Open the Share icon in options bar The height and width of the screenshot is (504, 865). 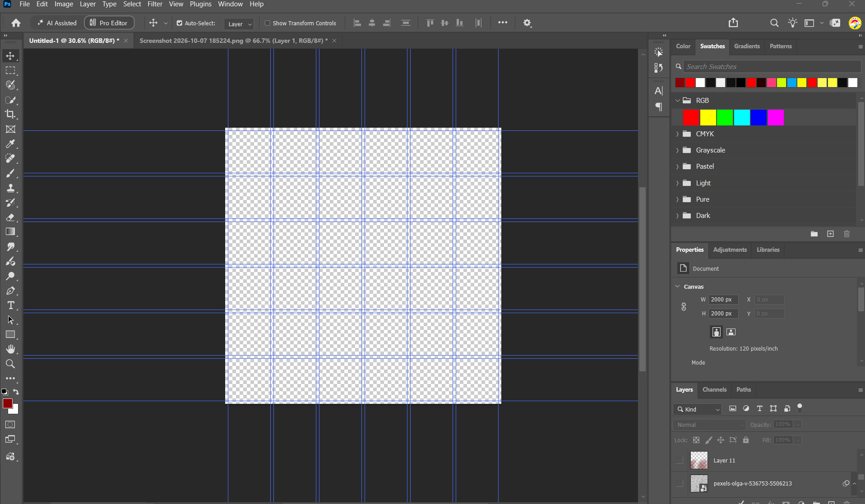[x=733, y=23]
